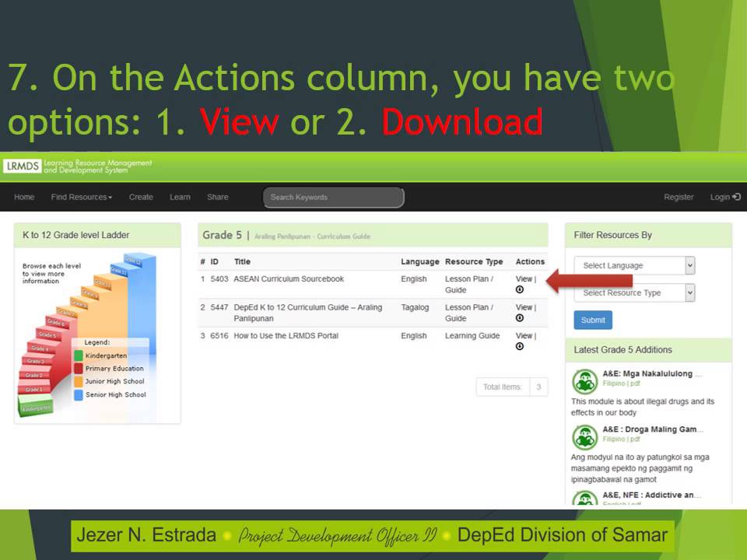Image resolution: width=747 pixels, height=560 pixels.
Task: Click the Register link
Action: coord(679,197)
